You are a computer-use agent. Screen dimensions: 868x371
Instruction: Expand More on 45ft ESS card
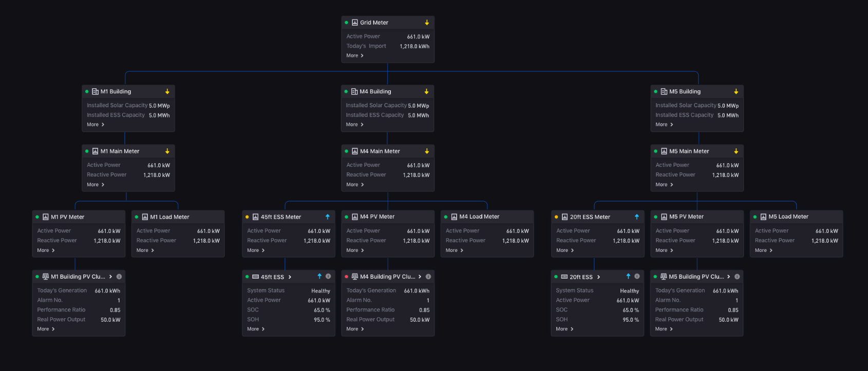coord(256,329)
